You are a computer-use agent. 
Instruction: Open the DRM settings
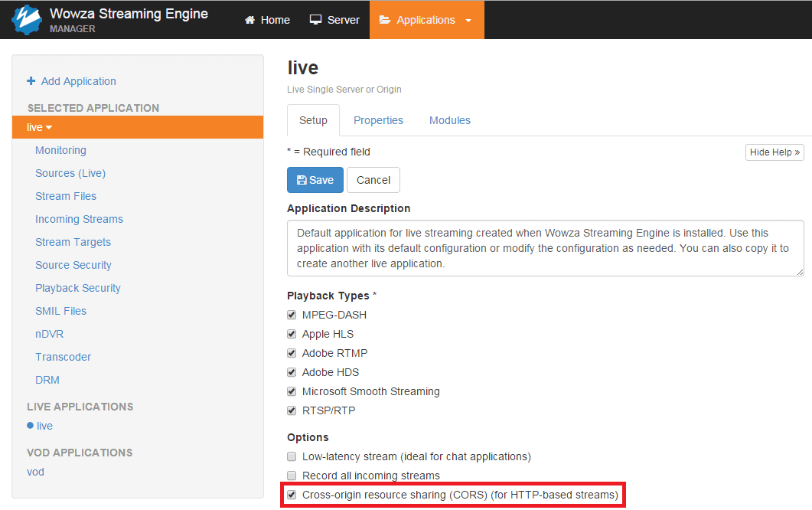[x=47, y=380]
